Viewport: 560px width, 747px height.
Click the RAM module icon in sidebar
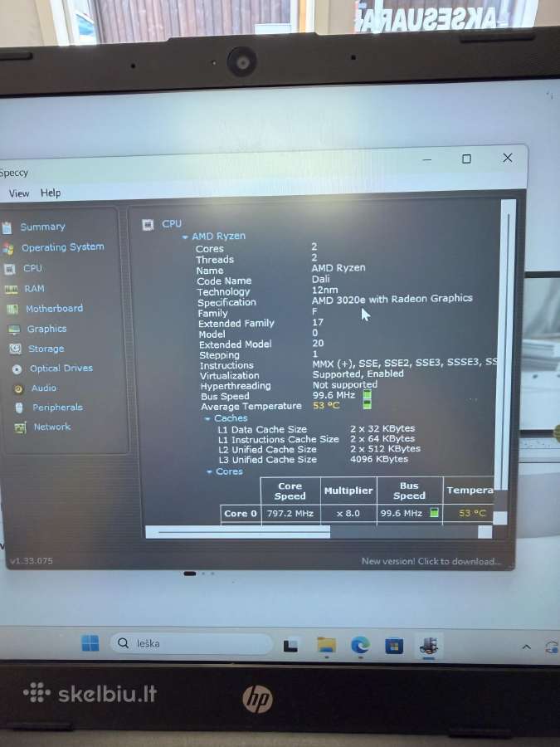click(11, 289)
